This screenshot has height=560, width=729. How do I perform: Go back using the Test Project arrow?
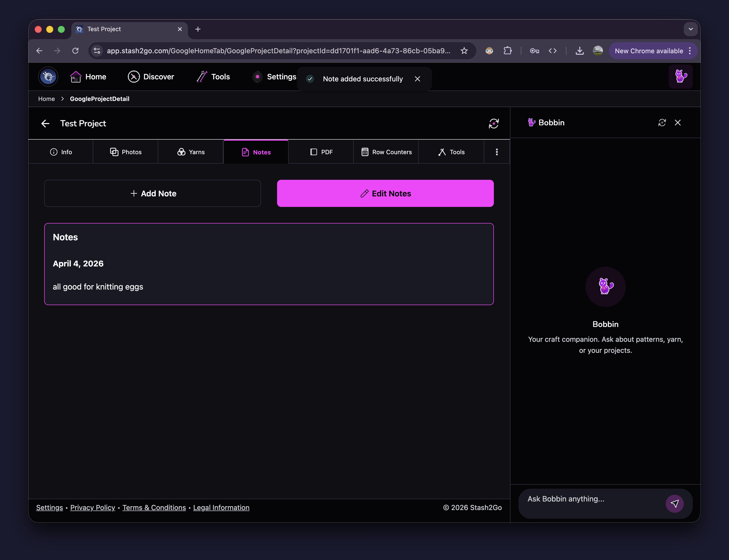pos(45,124)
